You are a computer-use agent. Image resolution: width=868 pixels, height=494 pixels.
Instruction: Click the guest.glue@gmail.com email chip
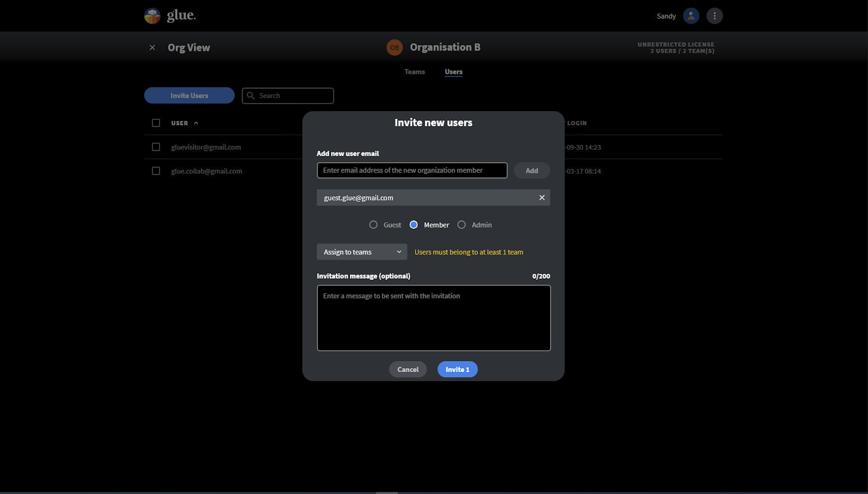click(x=433, y=197)
